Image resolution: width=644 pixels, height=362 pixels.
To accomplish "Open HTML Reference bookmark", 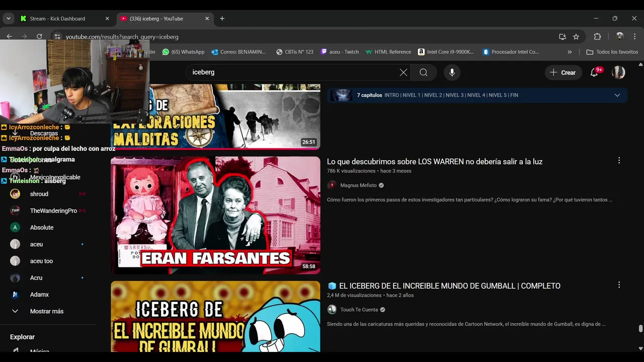I will [x=388, y=52].
